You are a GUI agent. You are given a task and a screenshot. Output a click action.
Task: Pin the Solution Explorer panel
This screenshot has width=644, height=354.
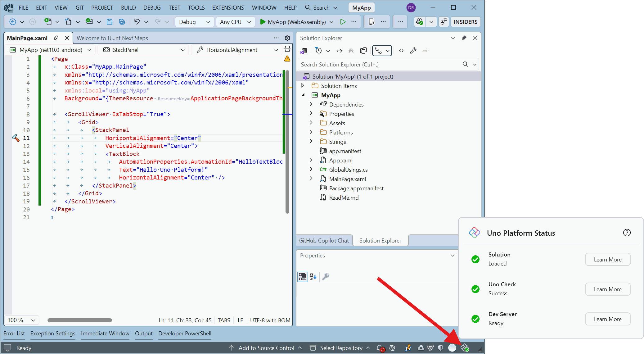[x=464, y=38]
